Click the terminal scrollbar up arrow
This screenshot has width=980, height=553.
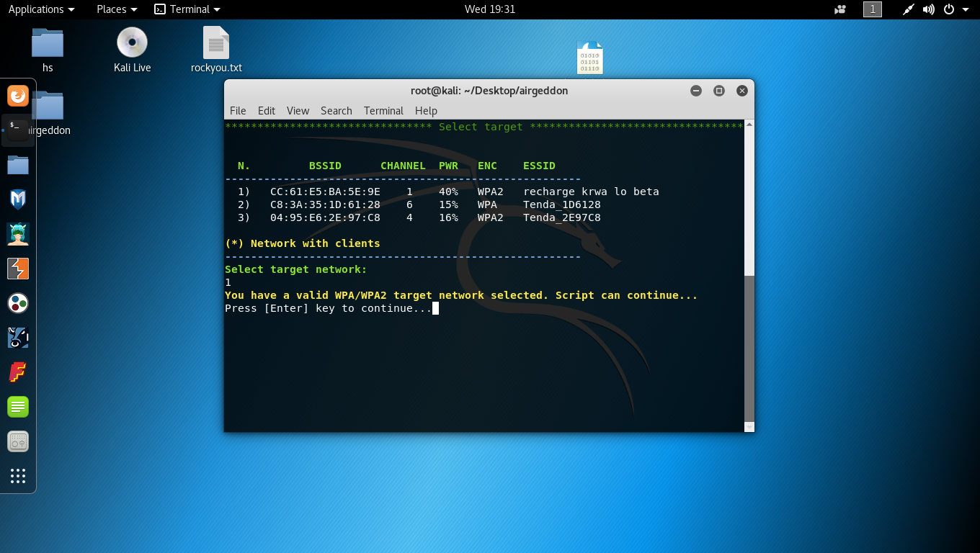tap(749, 125)
